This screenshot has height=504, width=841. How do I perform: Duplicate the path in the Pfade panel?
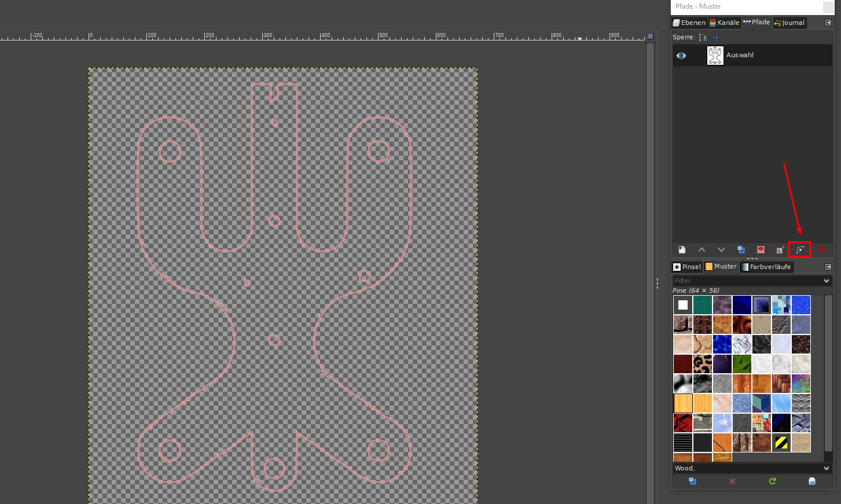(741, 249)
